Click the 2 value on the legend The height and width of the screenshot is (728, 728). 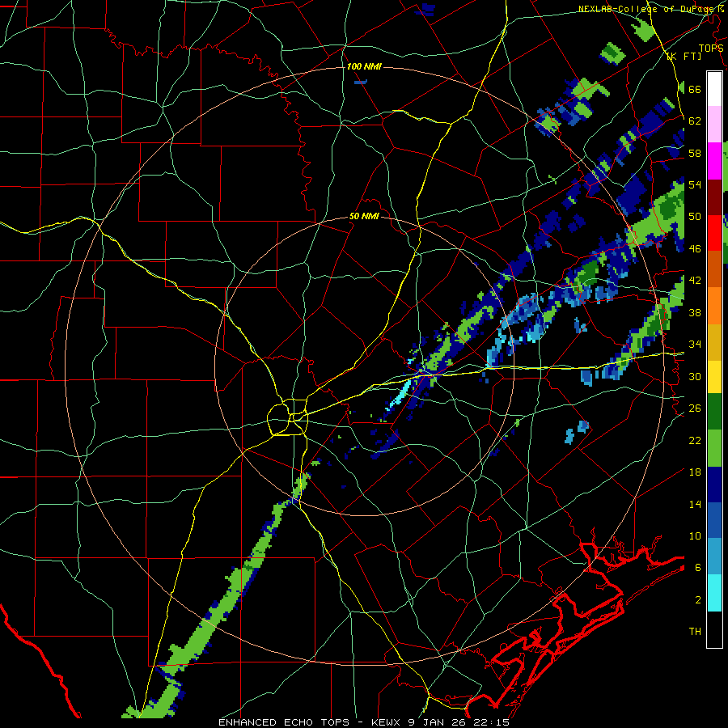(698, 600)
